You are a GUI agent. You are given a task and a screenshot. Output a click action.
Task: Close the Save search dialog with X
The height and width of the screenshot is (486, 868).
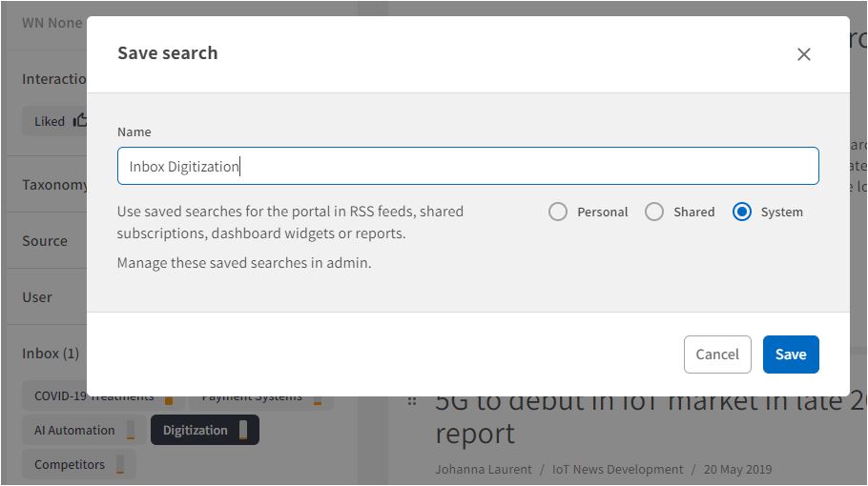pyautogui.click(x=804, y=54)
